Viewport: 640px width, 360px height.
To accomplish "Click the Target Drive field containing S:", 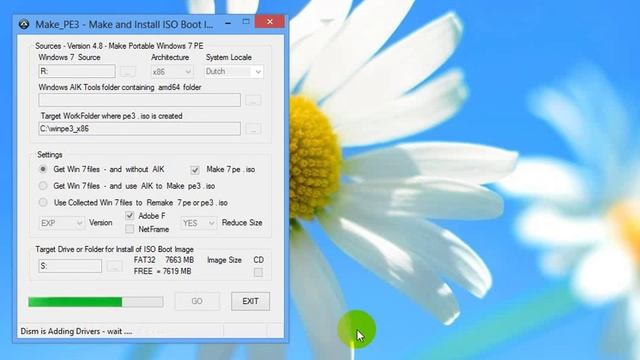I will tap(70, 266).
